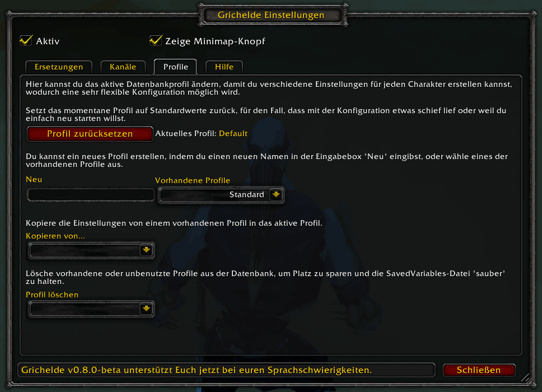The image size is (542, 392).
Task: Click the Grichelde version status text bar
Action: (226, 370)
